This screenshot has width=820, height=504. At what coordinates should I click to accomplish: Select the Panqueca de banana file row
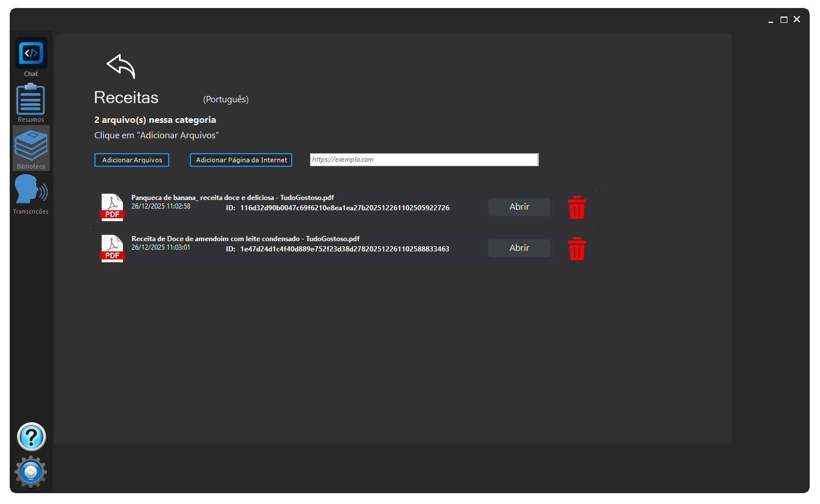tap(343, 207)
